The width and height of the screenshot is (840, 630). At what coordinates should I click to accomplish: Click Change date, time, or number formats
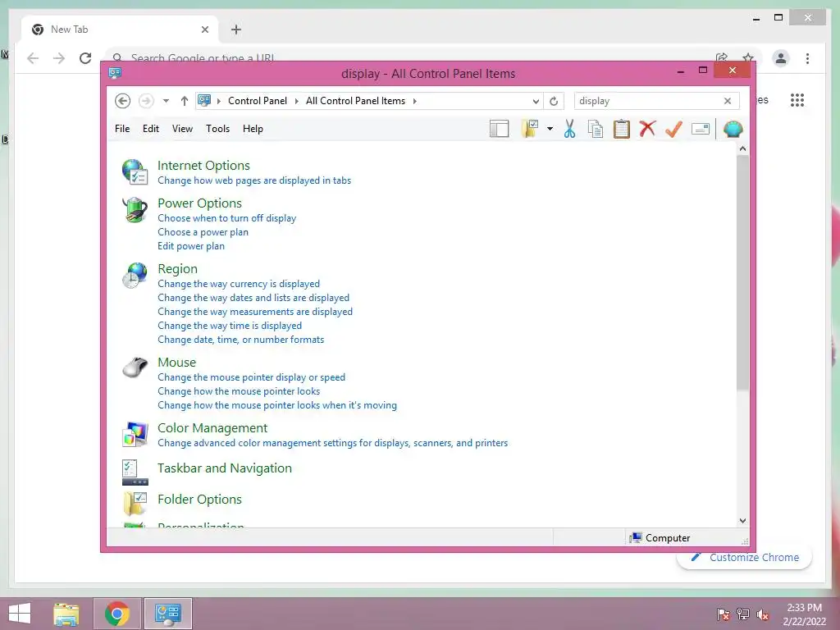coord(240,339)
